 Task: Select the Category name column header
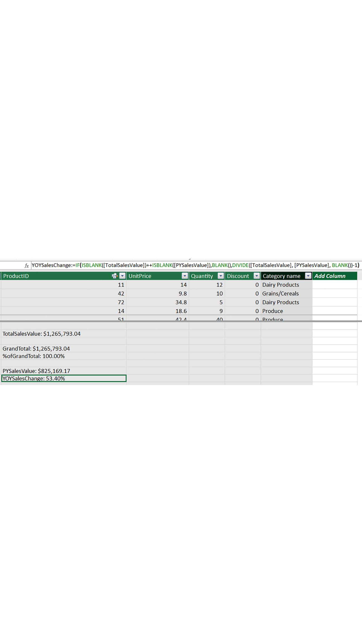pyautogui.click(x=281, y=276)
